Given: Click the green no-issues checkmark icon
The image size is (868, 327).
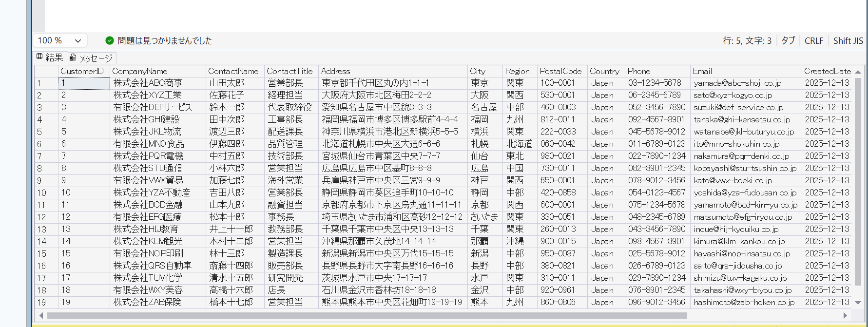Looking at the screenshot, I should tap(110, 40).
